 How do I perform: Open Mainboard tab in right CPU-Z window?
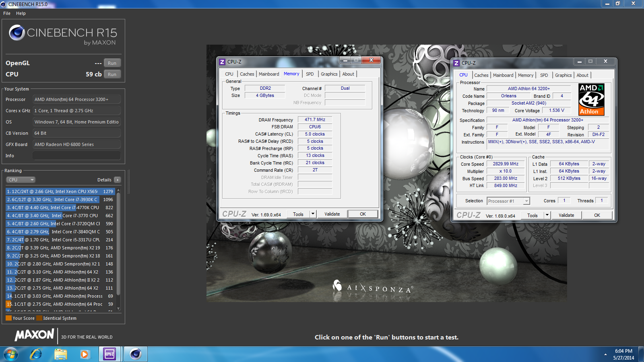[x=503, y=75]
